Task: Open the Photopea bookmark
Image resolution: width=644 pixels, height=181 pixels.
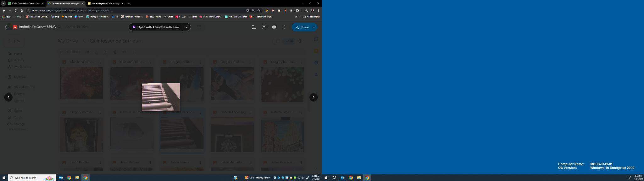Action: coord(98,17)
